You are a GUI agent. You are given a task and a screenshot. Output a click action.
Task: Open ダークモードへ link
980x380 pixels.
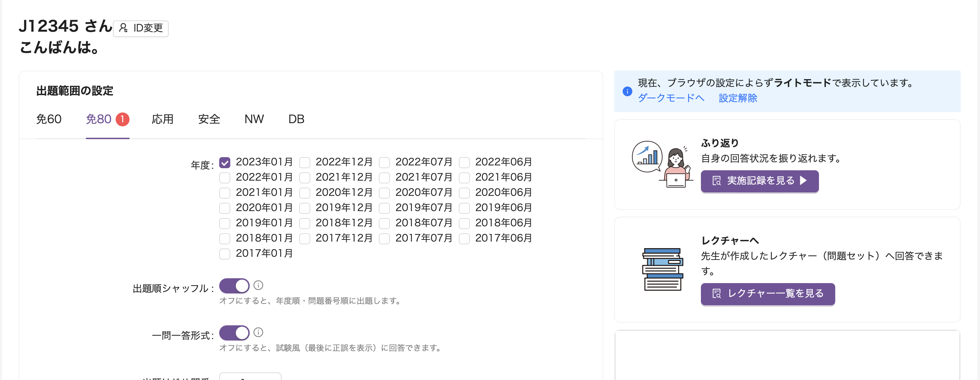pyautogui.click(x=671, y=98)
